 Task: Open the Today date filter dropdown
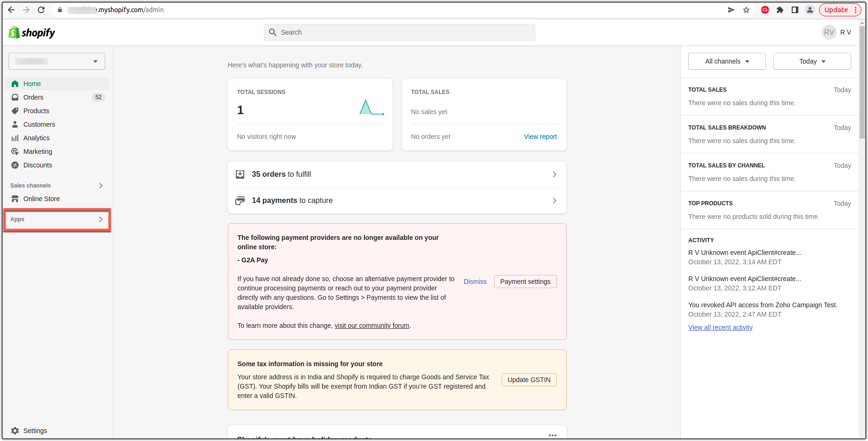pyautogui.click(x=811, y=61)
